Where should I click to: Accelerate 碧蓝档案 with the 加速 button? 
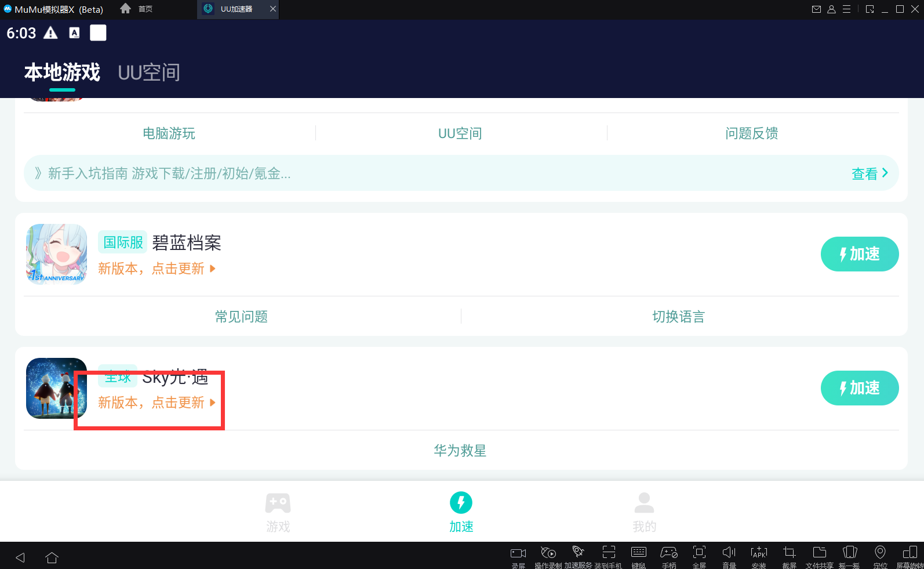(860, 254)
